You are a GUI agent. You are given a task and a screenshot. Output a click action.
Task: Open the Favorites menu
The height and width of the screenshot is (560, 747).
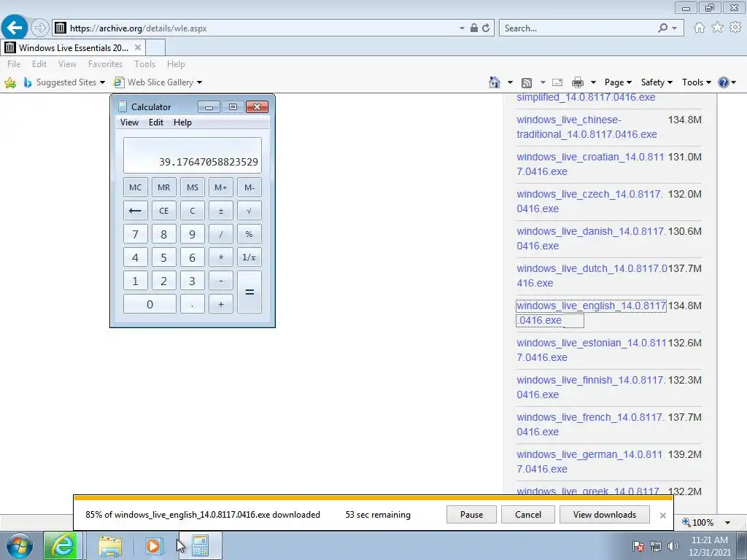(105, 64)
